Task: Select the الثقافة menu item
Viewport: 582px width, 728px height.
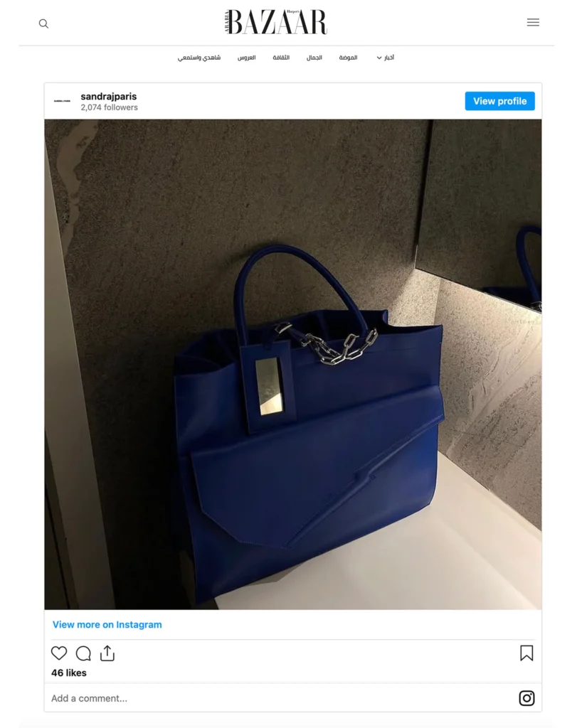Action: click(281, 58)
